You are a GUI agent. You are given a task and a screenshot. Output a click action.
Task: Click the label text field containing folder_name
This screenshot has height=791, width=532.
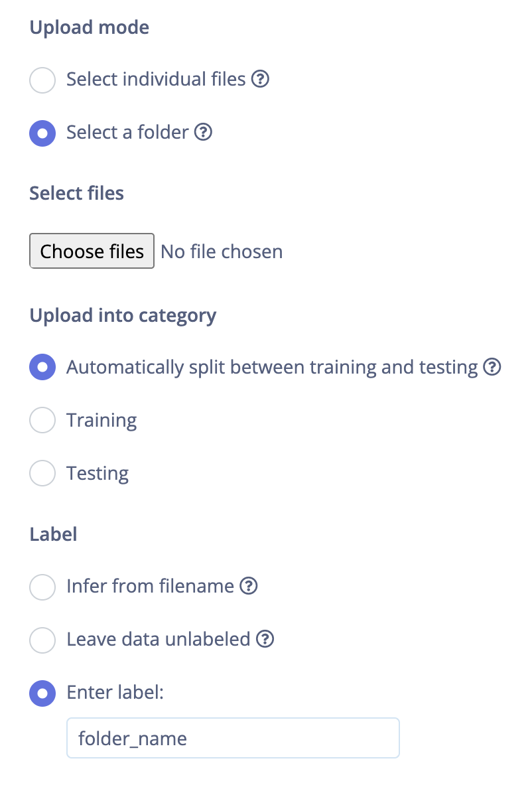coord(233,738)
